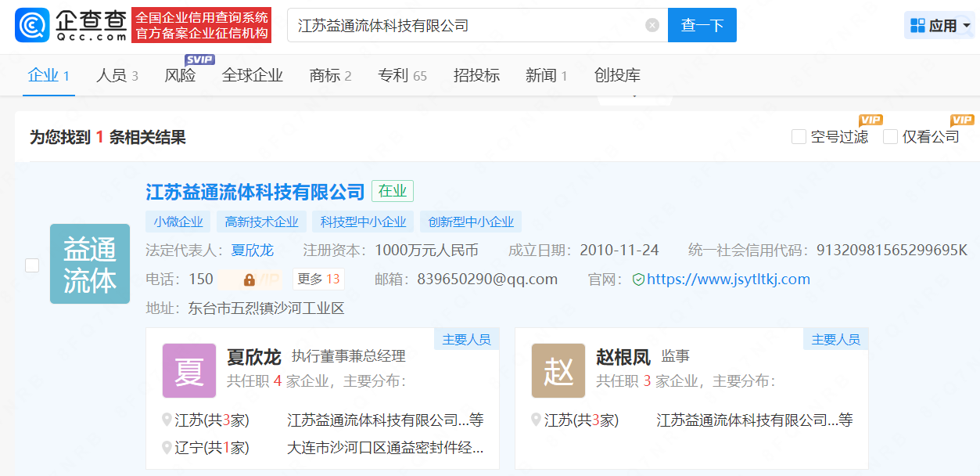Select the company result row checkbox
The image size is (980, 476).
[32, 265]
